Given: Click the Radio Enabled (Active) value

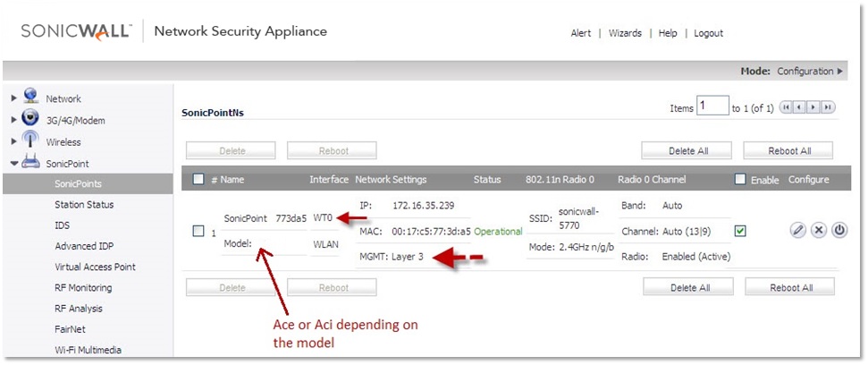Looking at the screenshot, I should click(696, 257).
